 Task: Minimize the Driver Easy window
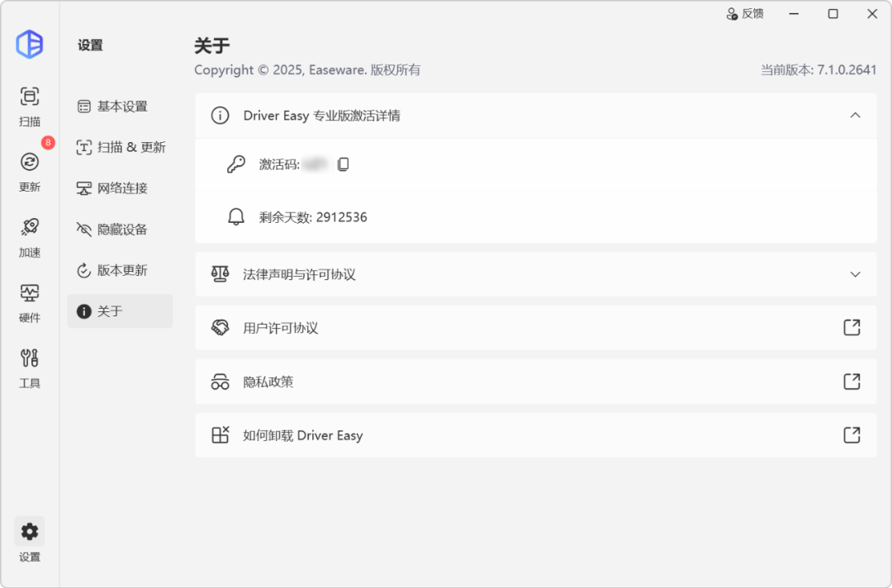[x=795, y=14]
